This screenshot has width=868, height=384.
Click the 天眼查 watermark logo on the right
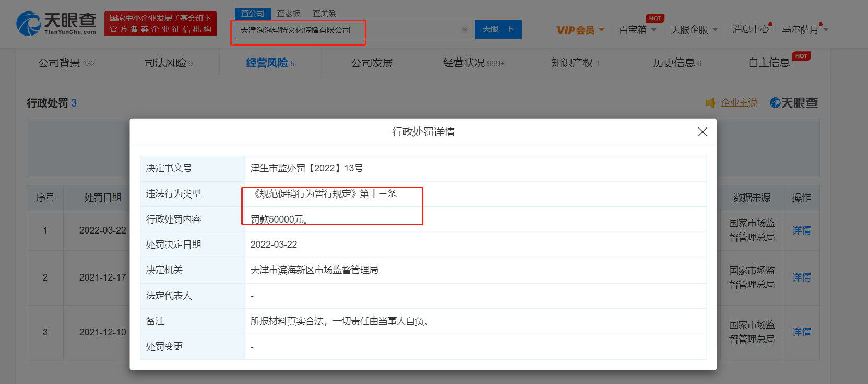coord(794,103)
